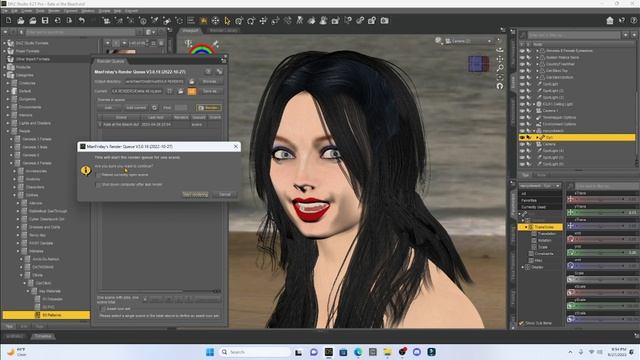Click the content library search field
640x360 pixels.
[x=80, y=32]
